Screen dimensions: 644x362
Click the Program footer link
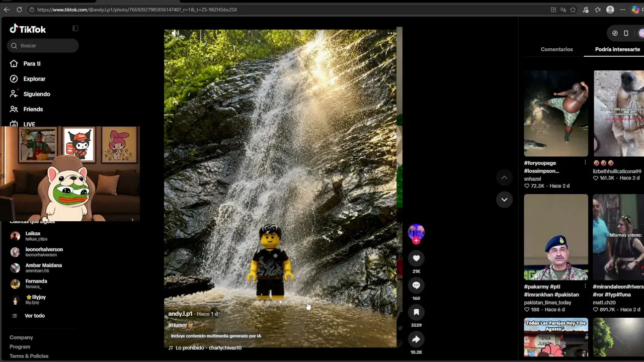pyautogui.click(x=20, y=347)
